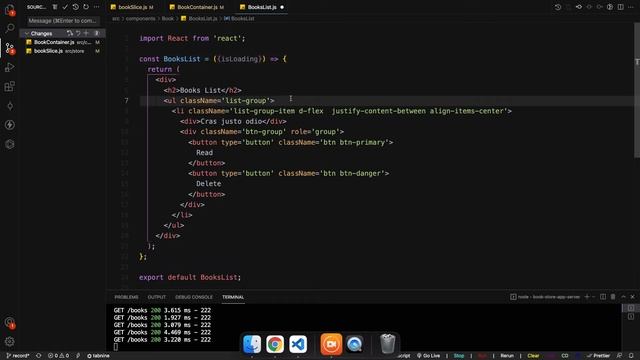Open the Run and Debug view

coord(9,67)
